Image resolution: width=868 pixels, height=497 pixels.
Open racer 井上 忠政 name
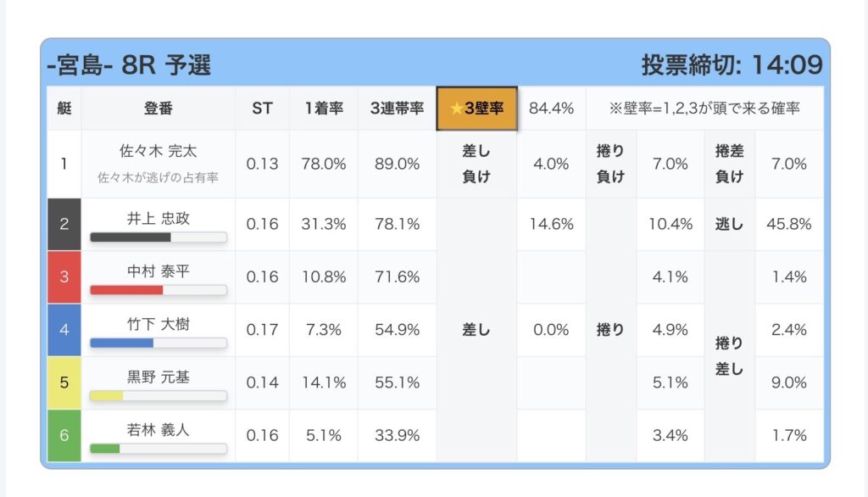click(159, 218)
